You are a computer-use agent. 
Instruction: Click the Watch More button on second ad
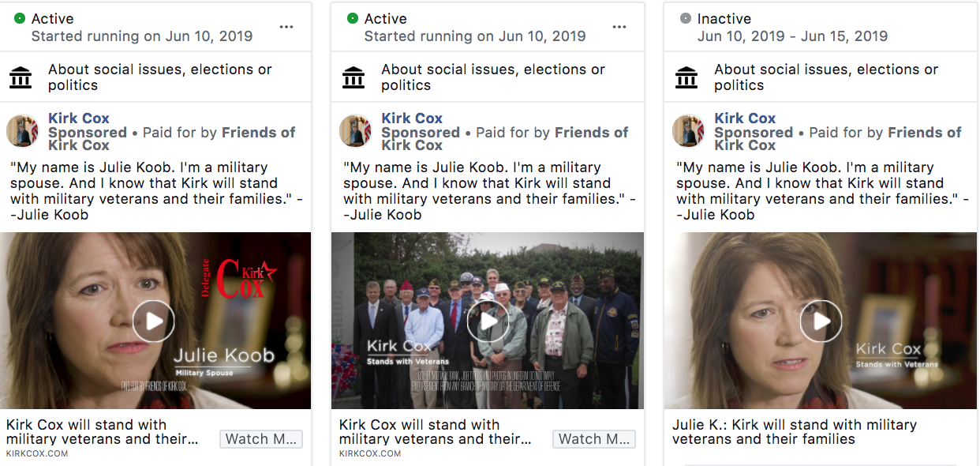click(x=593, y=439)
